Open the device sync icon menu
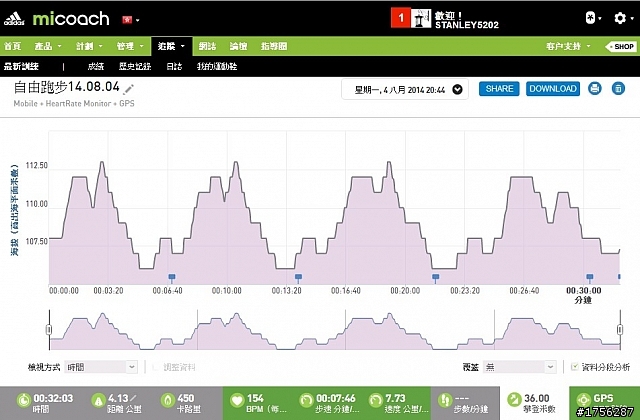Image resolution: width=640 pixels, height=420 pixels. pos(593,18)
